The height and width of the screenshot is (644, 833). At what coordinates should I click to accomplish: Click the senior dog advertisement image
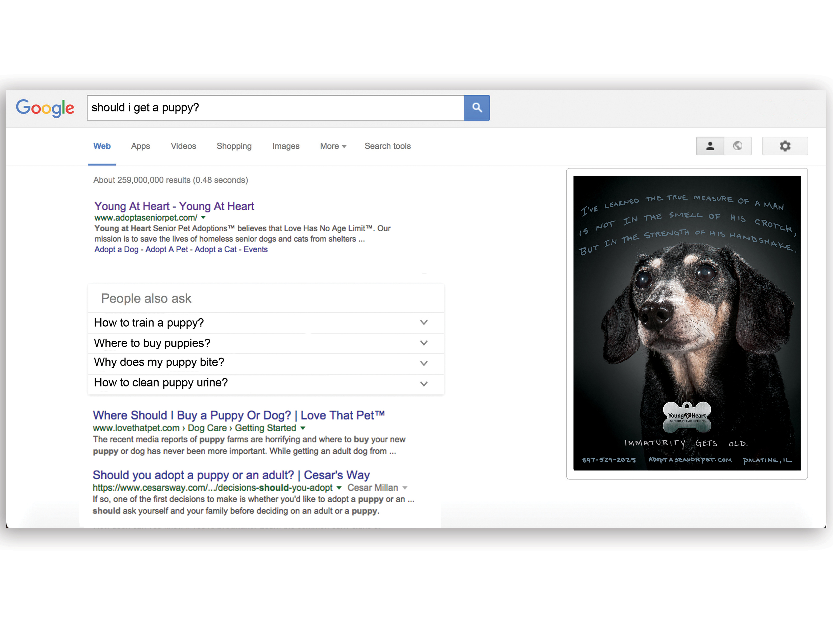[x=687, y=323]
